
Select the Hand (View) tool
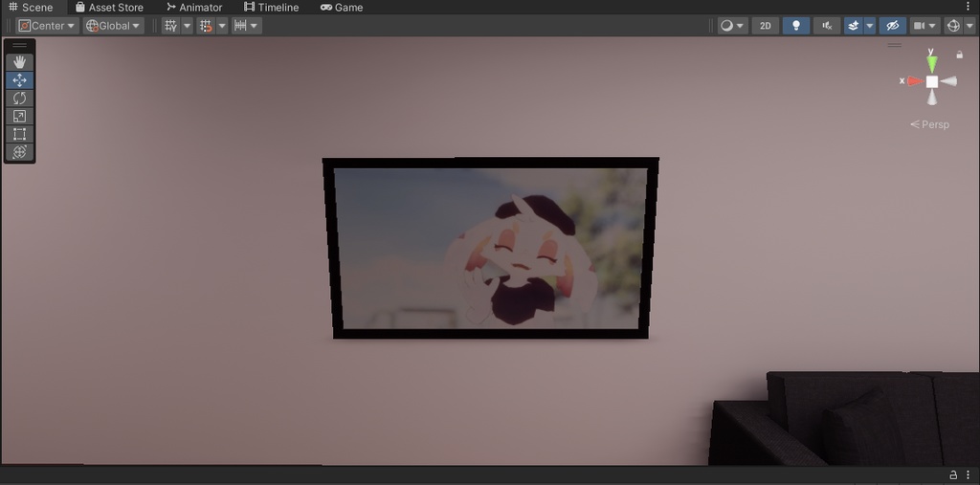tap(19, 62)
